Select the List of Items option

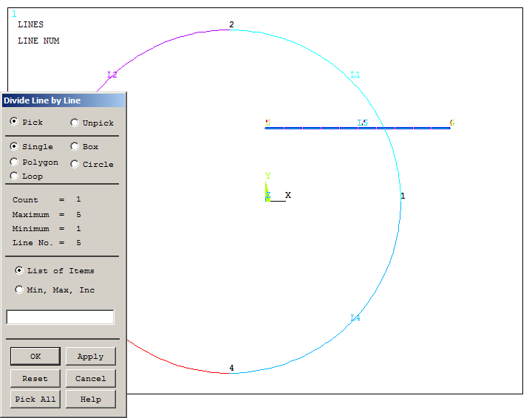[x=19, y=270]
